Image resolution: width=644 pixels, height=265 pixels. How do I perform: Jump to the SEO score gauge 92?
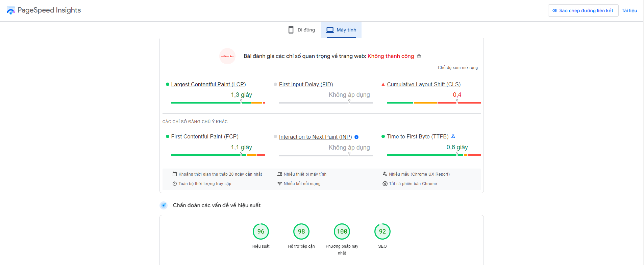pyautogui.click(x=382, y=231)
